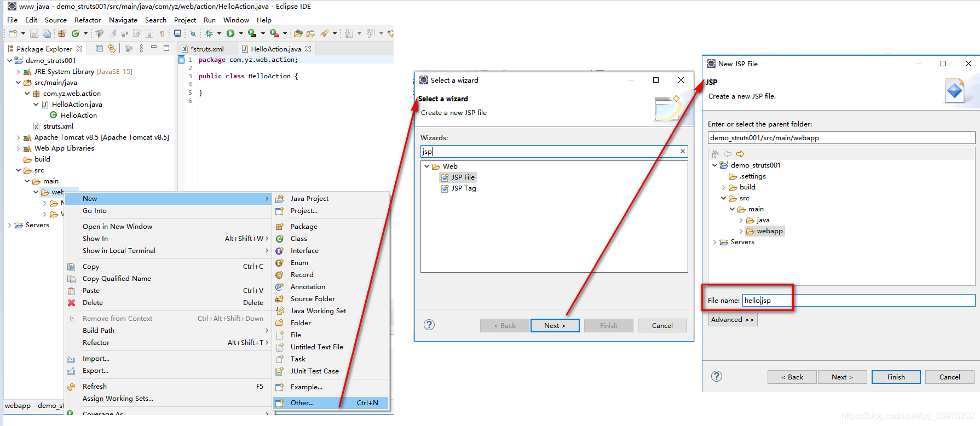
Task: Click the help icon in Select a wizard
Action: pyautogui.click(x=429, y=325)
